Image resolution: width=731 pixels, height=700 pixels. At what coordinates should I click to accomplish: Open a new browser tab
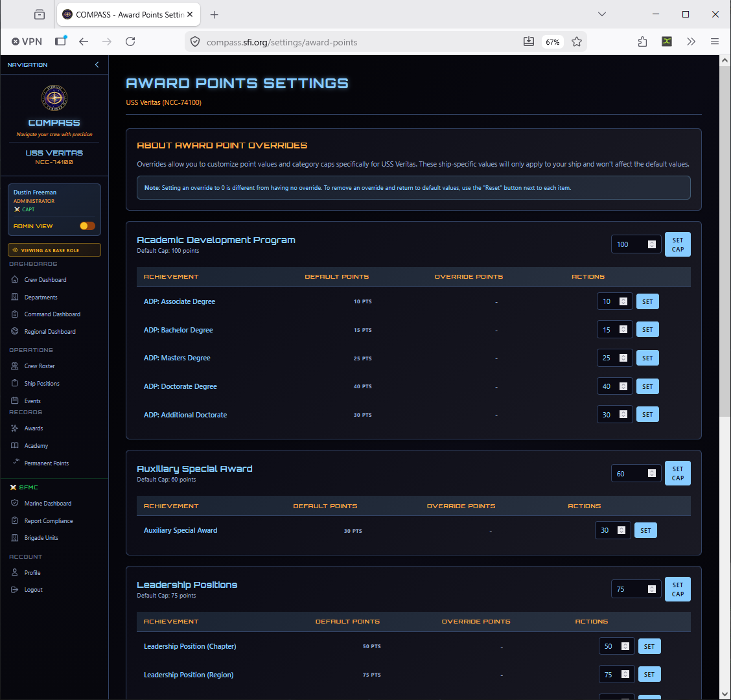214,14
